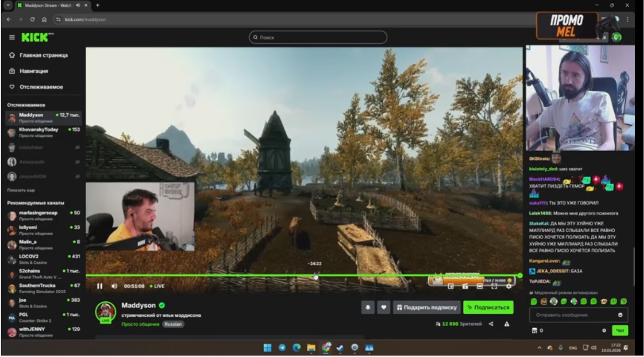This screenshot has height=357, width=644.
Task: Open the Kick hamburger sidebar menu
Action: pos(12,37)
